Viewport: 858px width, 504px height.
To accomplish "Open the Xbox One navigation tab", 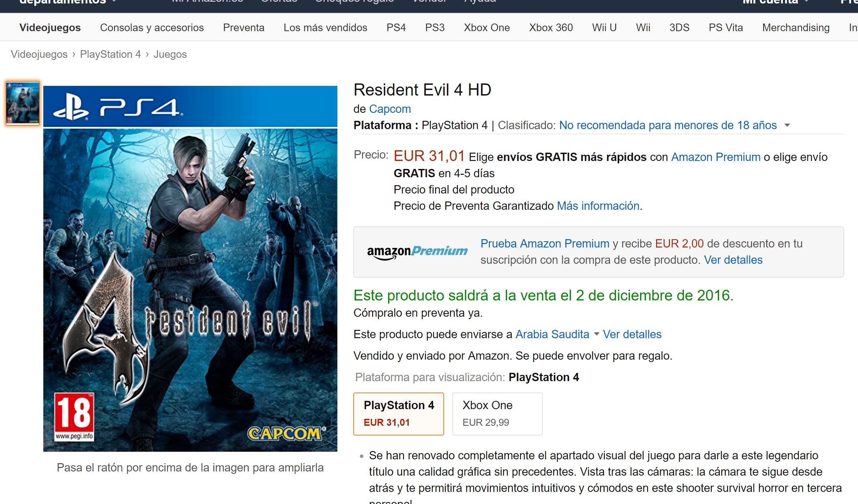I will pyautogui.click(x=487, y=28).
